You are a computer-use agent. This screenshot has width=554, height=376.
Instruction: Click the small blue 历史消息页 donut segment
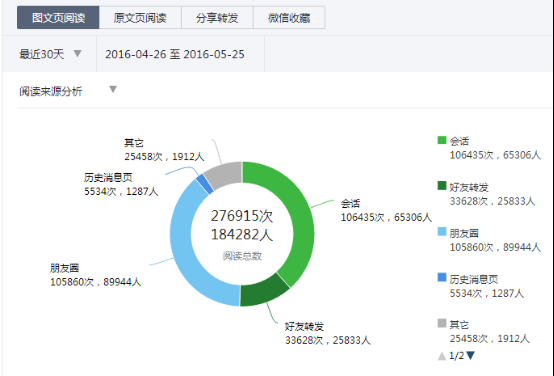(205, 184)
